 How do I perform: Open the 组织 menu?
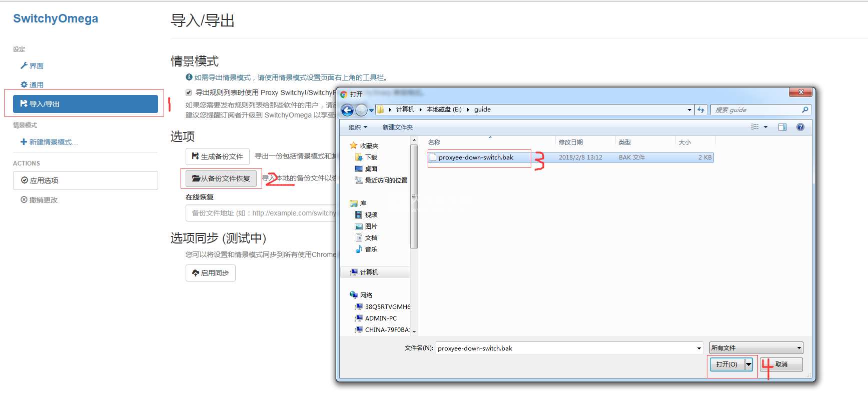coord(358,127)
